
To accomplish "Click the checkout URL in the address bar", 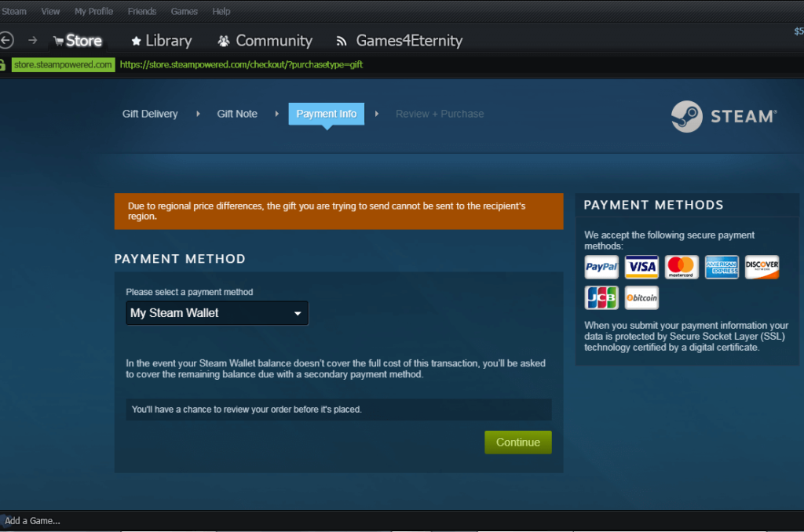I will coord(241,64).
